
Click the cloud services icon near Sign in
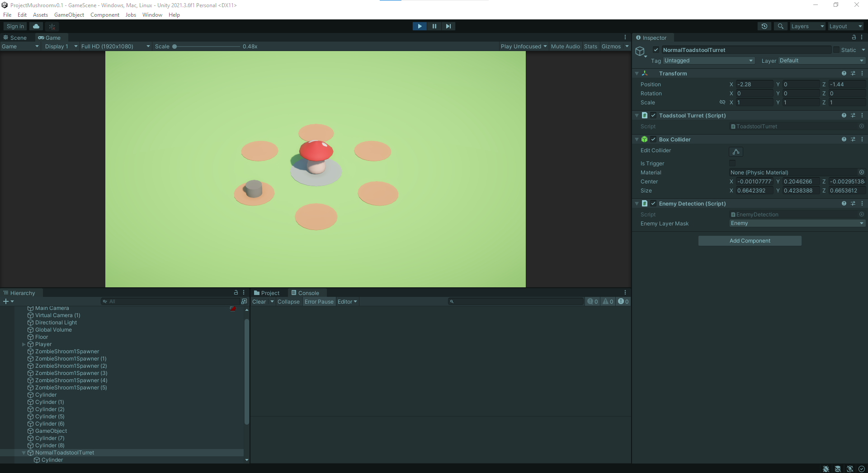pyautogui.click(x=36, y=26)
